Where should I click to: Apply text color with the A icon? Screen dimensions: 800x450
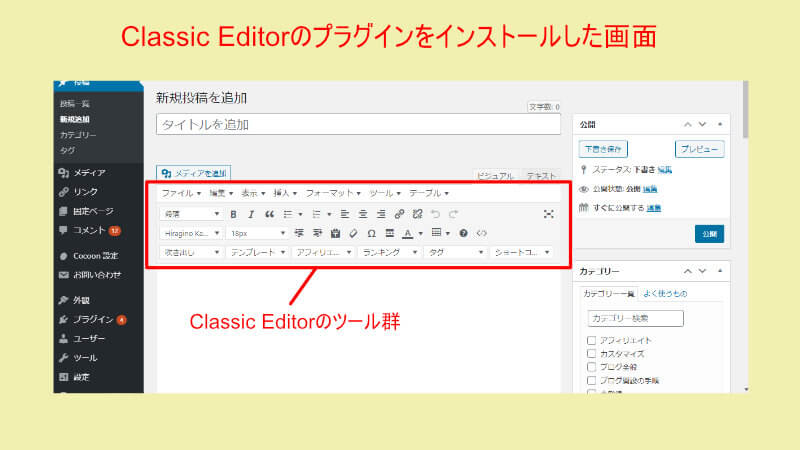[408, 233]
